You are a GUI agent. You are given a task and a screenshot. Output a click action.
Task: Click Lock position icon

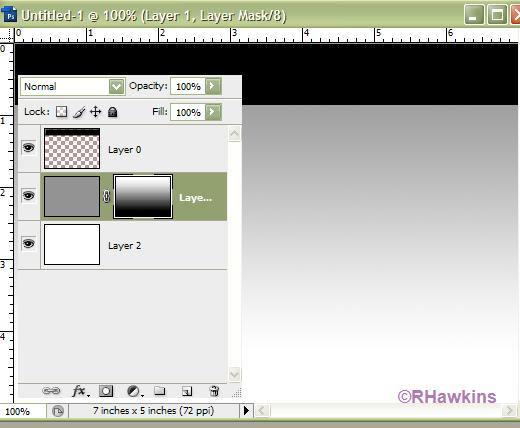point(96,112)
